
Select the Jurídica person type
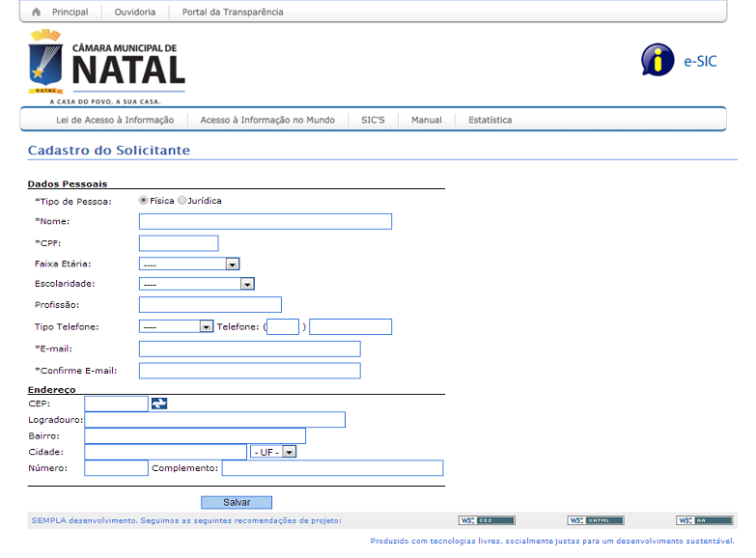(x=182, y=201)
